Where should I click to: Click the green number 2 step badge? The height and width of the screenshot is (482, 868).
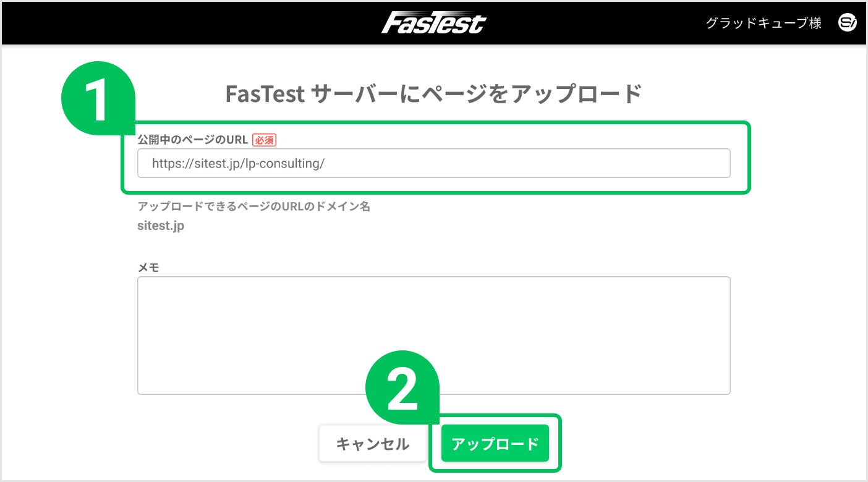click(x=402, y=389)
